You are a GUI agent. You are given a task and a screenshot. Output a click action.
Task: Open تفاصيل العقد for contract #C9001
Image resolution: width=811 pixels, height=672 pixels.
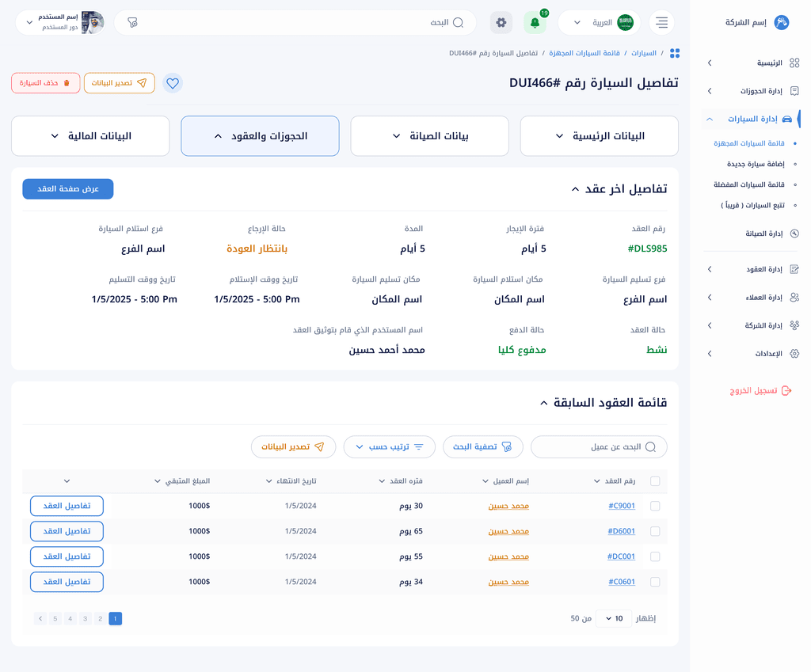click(x=67, y=506)
